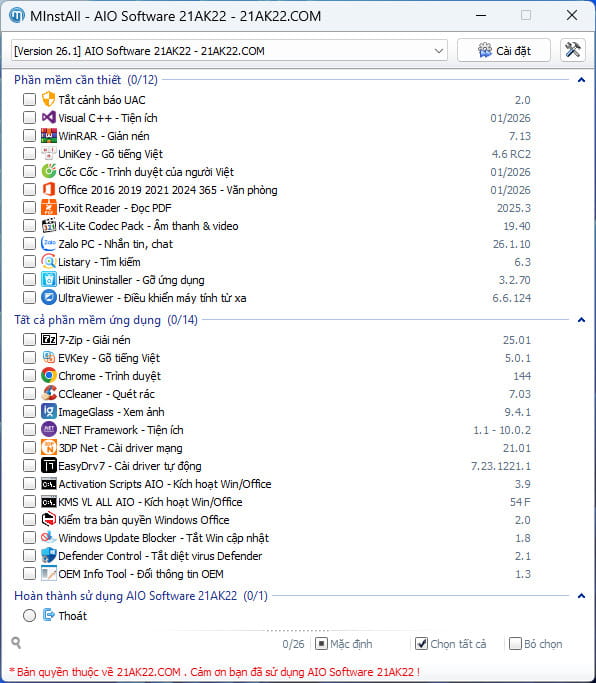Click the 3DP Net icon
Viewport: 596px width, 683px height.
(48, 447)
